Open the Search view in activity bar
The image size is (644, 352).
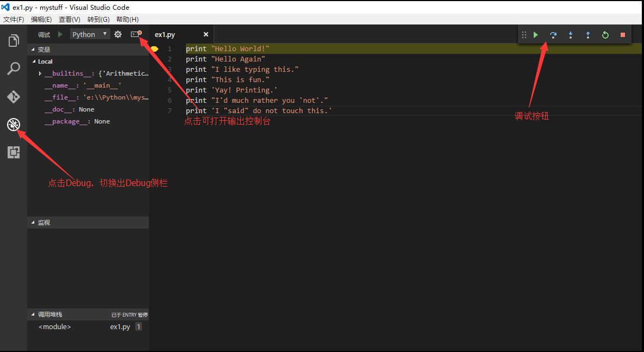click(x=14, y=68)
